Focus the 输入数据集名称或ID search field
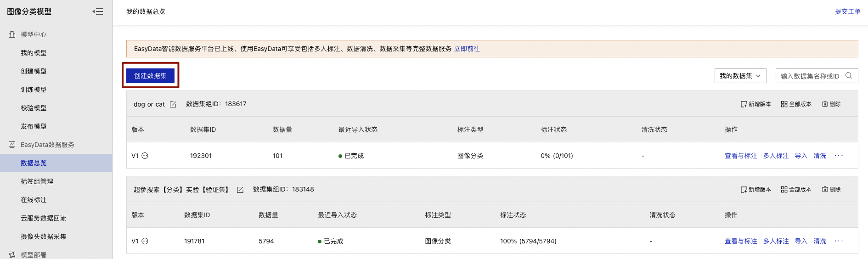The width and height of the screenshot is (868, 259). [x=810, y=76]
